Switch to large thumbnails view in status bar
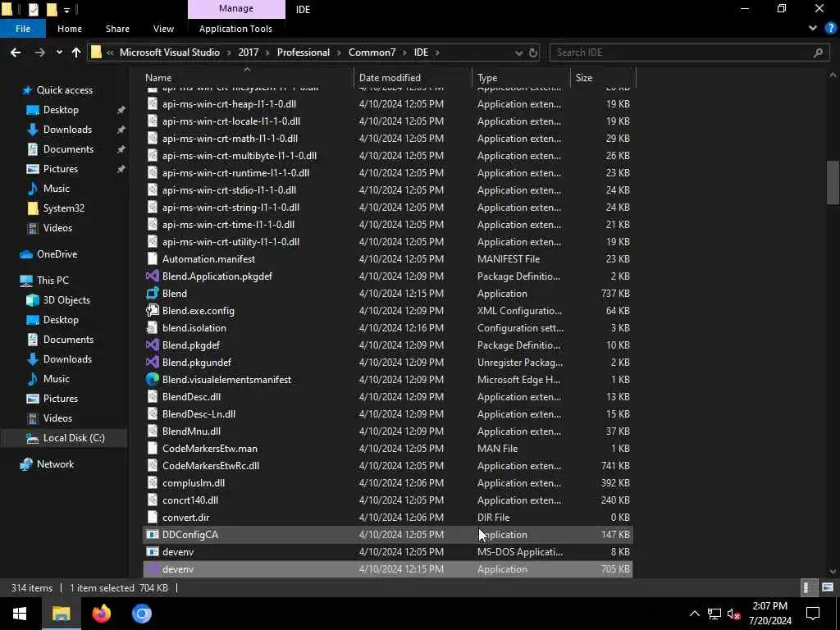The width and height of the screenshot is (840, 630). tap(827, 587)
